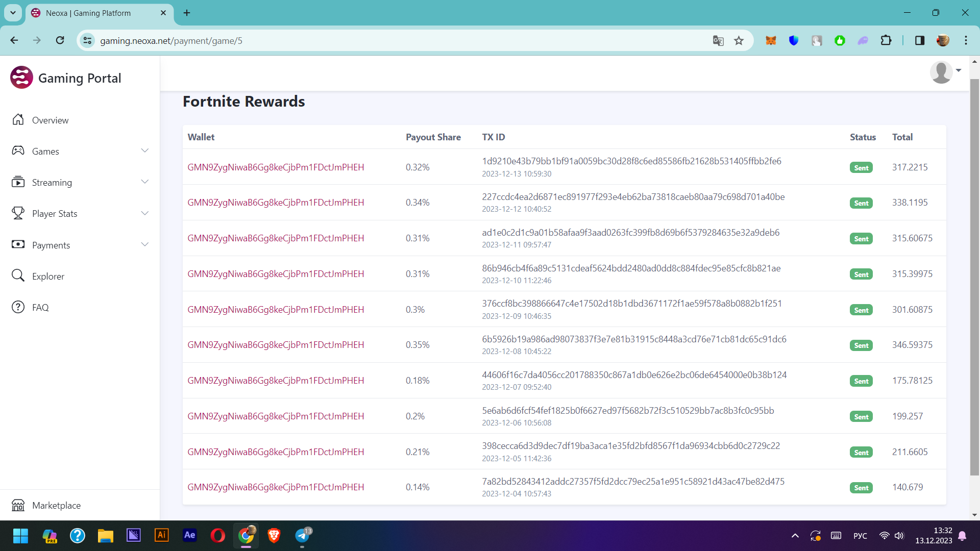Click the Explorer magnifier icon

click(18, 275)
